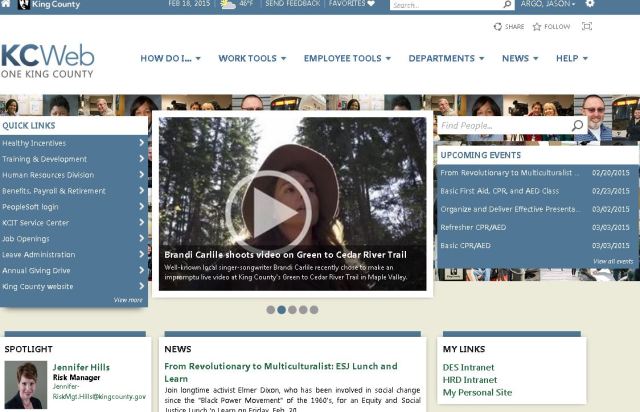The height and width of the screenshot is (412, 640).
Task: Open Basic CPR/AED event
Action: point(465,245)
